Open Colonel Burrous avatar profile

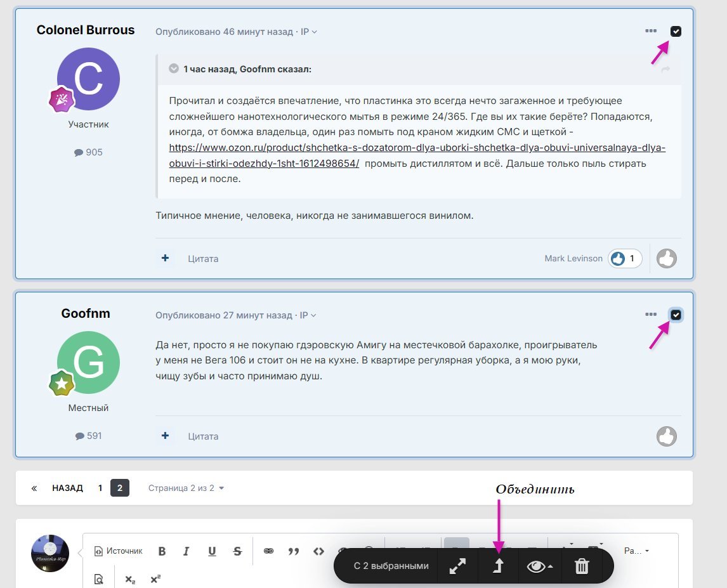tap(88, 79)
